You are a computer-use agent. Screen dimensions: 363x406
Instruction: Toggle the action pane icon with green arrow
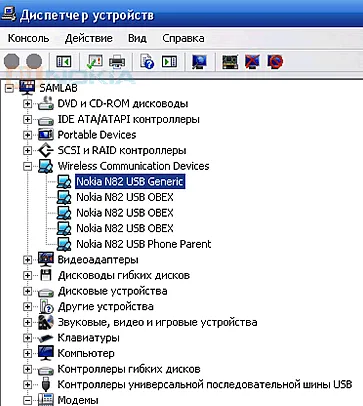click(x=169, y=62)
